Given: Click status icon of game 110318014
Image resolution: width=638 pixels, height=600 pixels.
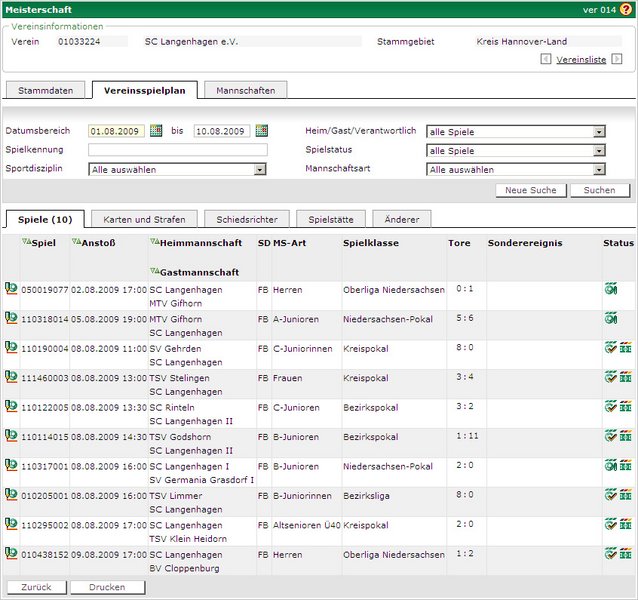Looking at the screenshot, I should 611,318.
